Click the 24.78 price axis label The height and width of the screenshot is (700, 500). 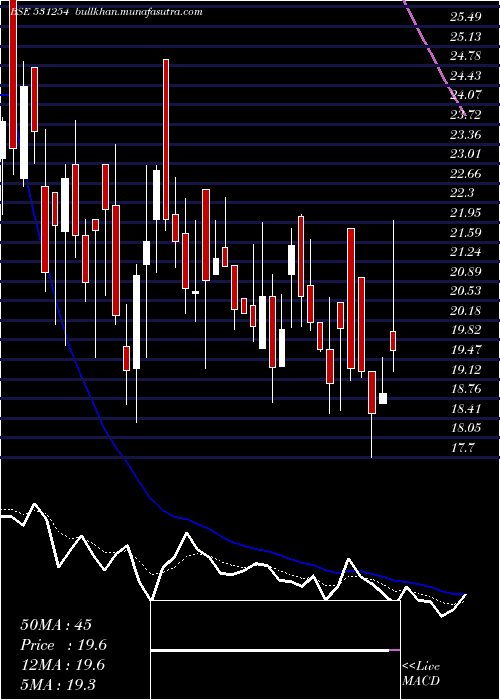(x=466, y=56)
